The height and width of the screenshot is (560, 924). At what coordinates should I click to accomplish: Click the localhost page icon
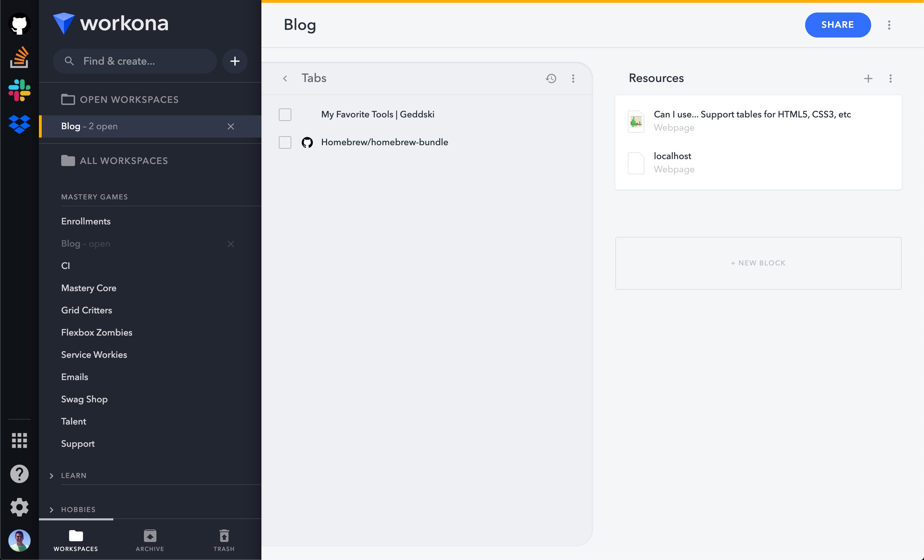click(x=636, y=163)
